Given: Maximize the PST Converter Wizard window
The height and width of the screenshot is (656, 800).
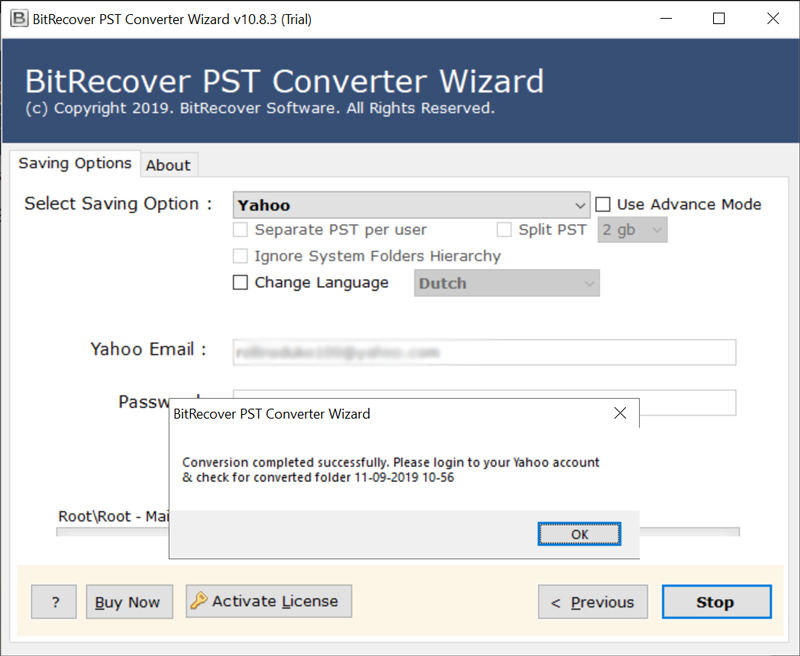Looking at the screenshot, I should (x=719, y=19).
